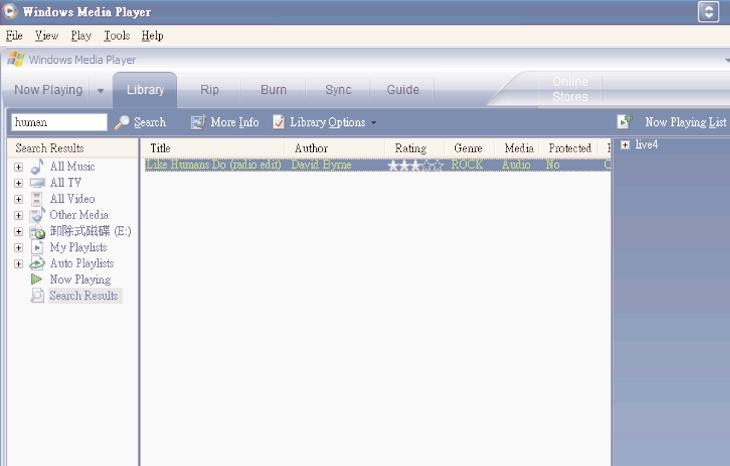Sort by the Title column header
Viewport: 730px width, 466px height.
[x=213, y=148]
